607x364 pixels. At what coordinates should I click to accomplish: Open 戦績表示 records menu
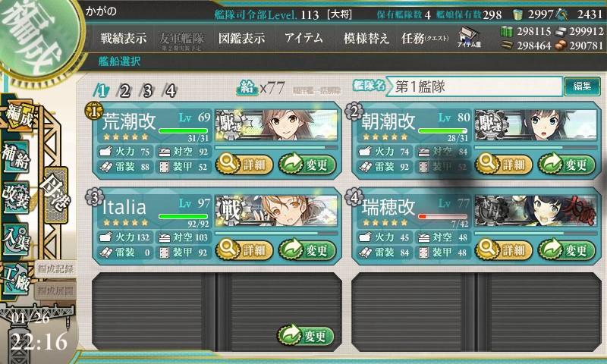click(124, 38)
